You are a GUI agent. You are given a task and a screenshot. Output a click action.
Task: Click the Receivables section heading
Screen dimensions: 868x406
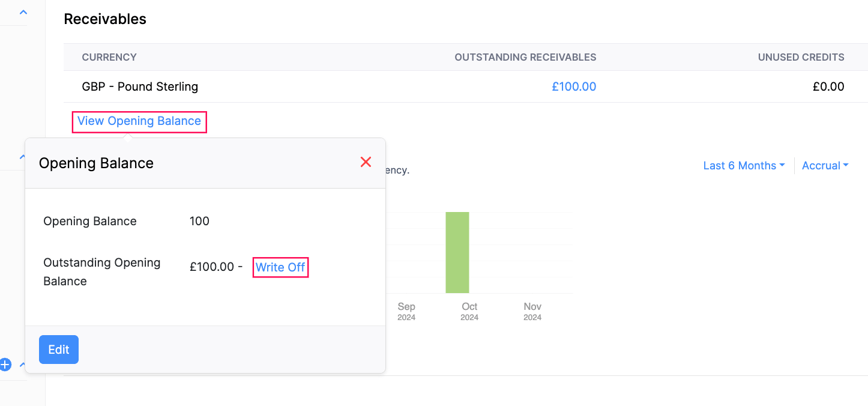105,19
